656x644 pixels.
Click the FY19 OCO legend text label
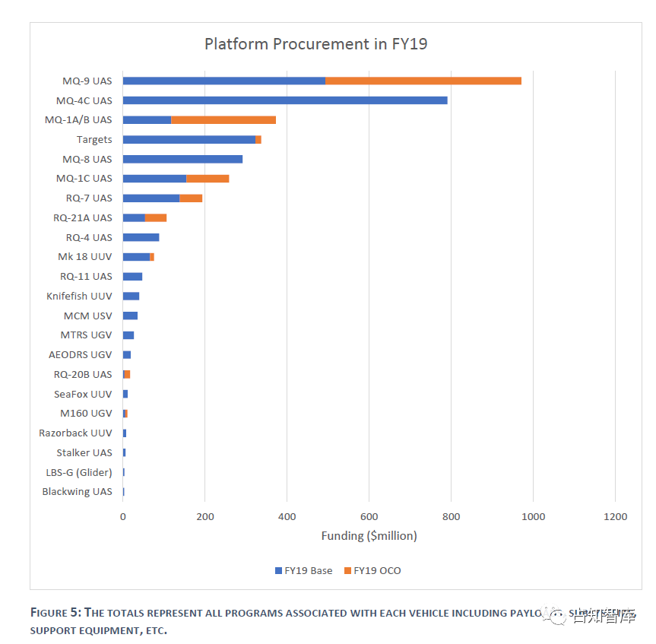pos(378,571)
